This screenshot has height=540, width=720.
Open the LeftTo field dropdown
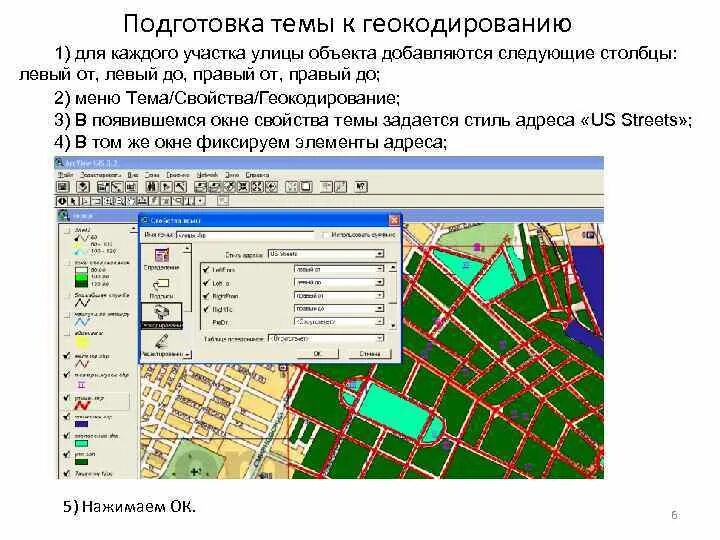[x=380, y=282]
